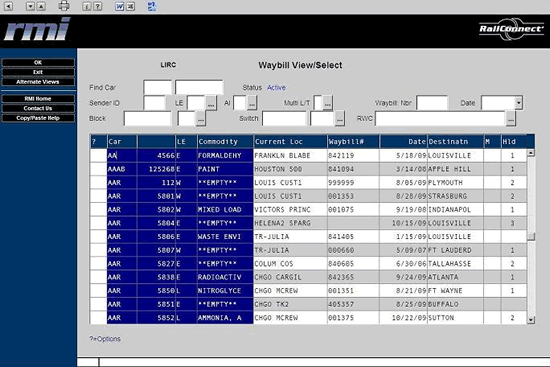Click the Sender ID input field
Image resolution: width=550 pixels, height=367 pixels.
(155, 103)
